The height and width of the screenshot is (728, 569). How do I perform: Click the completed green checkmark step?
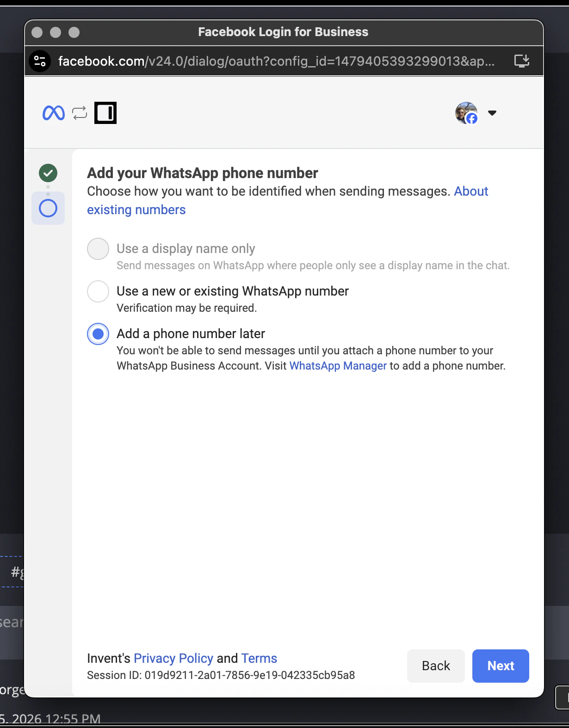pos(48,173)
